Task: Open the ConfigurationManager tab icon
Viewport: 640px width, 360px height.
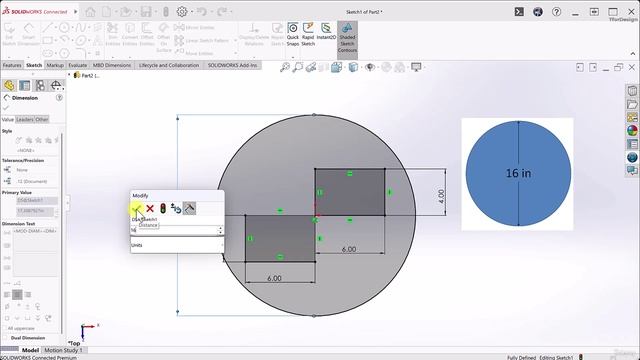Action: pyautogui.click(x=40, y=85)
